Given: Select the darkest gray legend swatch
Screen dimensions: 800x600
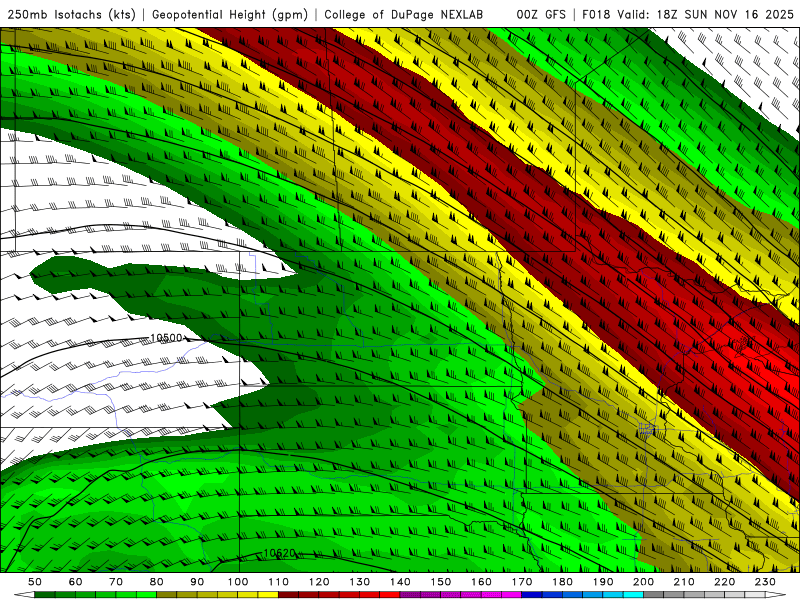Looking at the screenshot, I should (654, 594).
